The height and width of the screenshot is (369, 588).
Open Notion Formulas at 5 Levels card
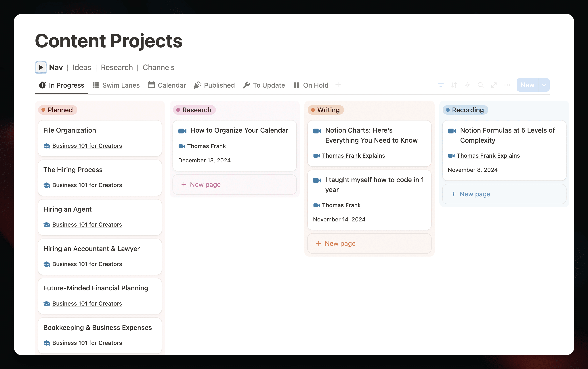point(504,150)
